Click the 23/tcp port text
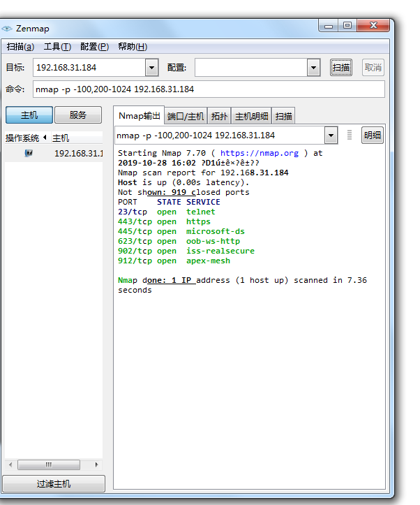This screenshot has width=420, height=505. (x=133, y=212)
